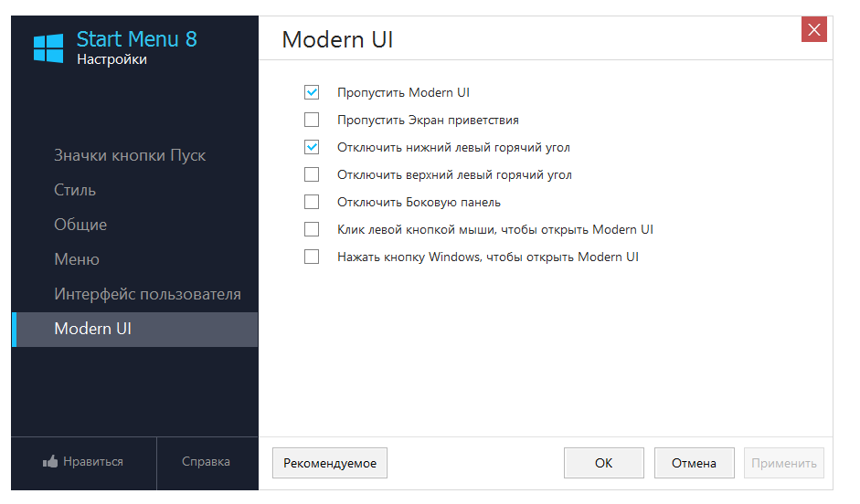Select Modern UI sidebar item
This screenshot has height=504, width=860.
point(93,329)
